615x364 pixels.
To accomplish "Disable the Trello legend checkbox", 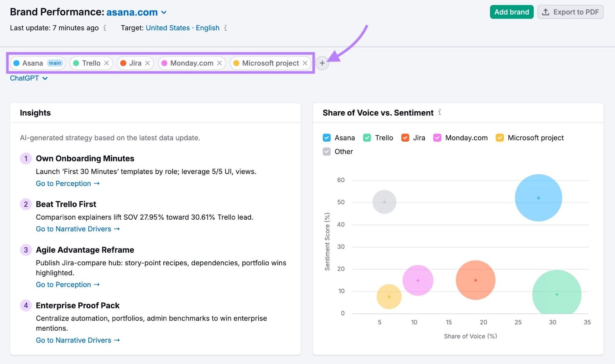I will pyautogui.click(x=367, y=137).
